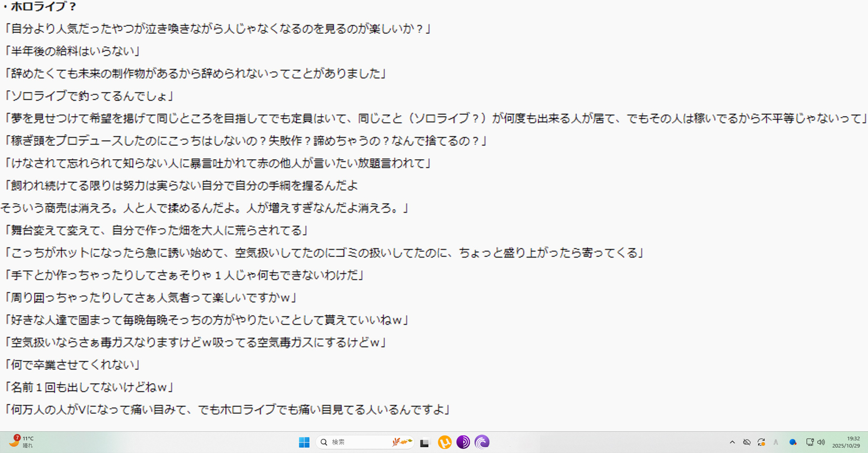
Task: Click the crossed-out cloud sync tray icon
Action: [746, 442]
